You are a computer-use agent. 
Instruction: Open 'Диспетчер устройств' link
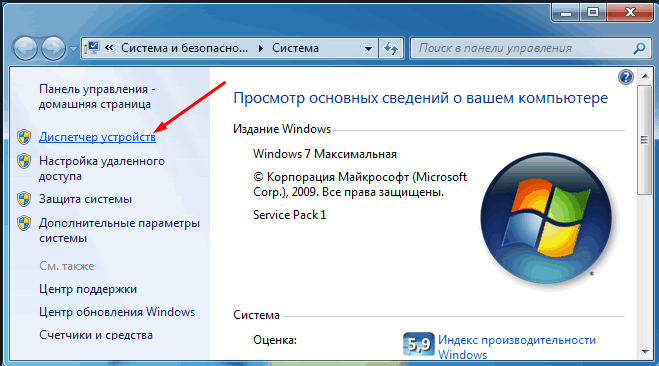(x=98, y=137)
